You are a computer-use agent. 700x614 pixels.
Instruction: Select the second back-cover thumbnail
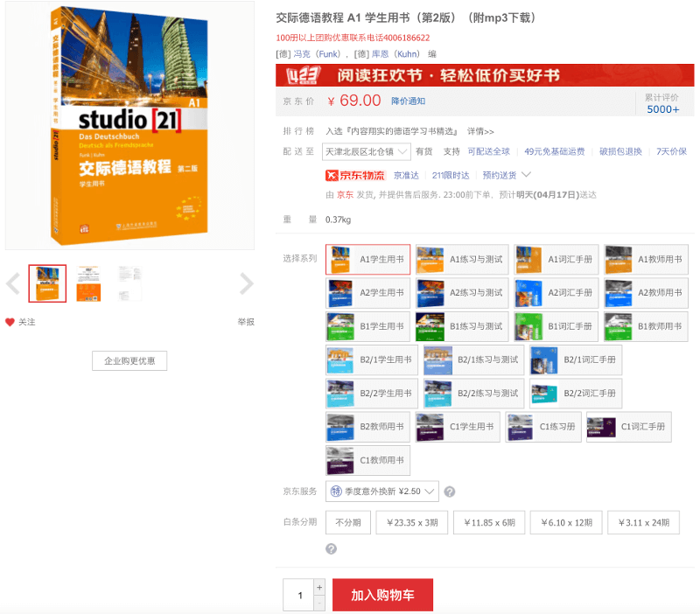tap(88, 283)
